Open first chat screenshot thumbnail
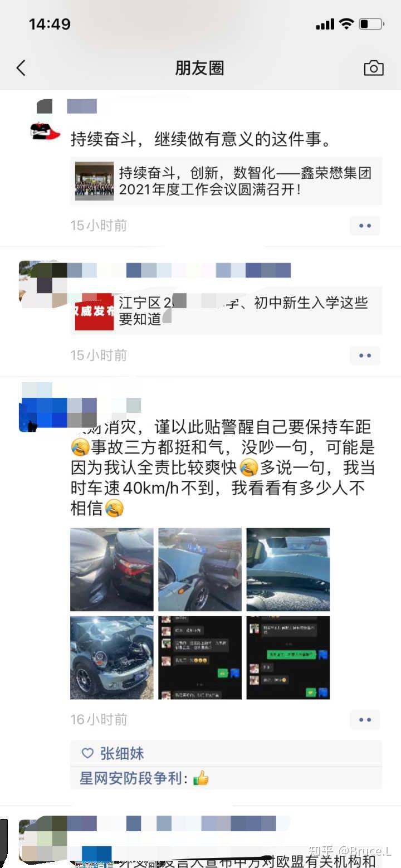Screen dimensions: 401x868 click(200, 657)
